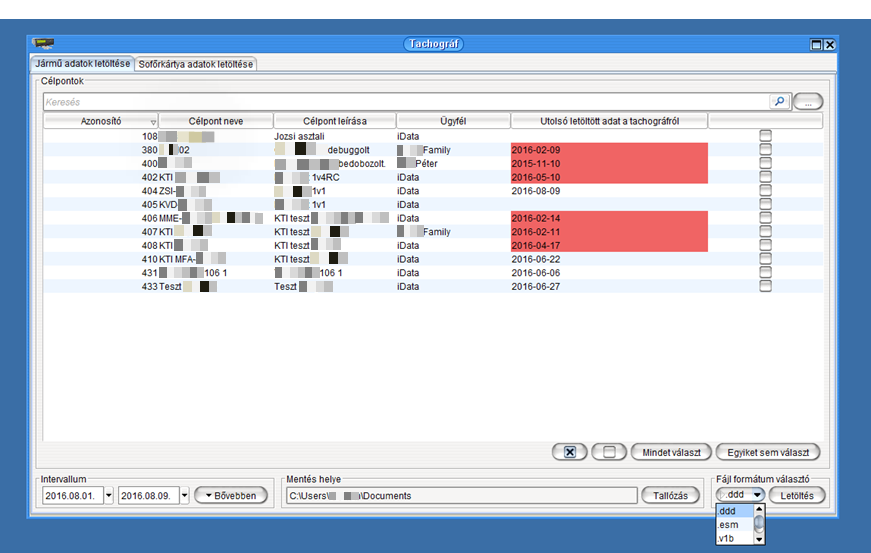Viewport: 871px width, 553px height.
Task: Select checkbox of row dated 2016-08-09
Action: (765, 190)
